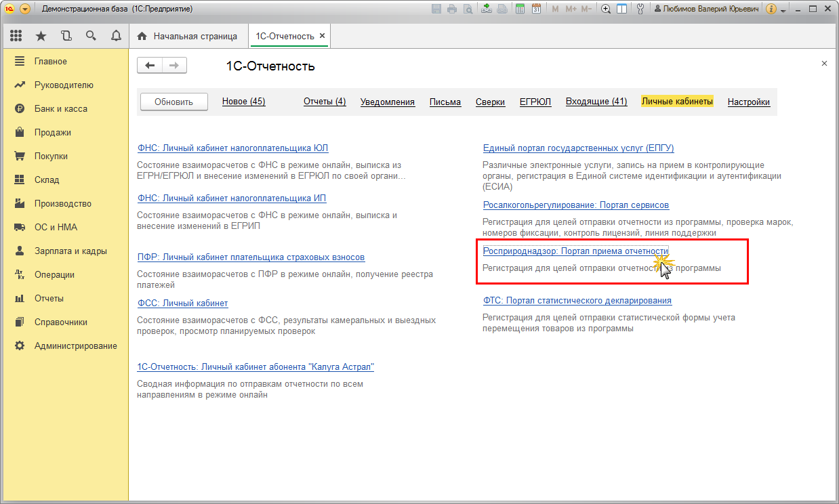Image resolution: width=839 pixels, height=504 pixels.
Task: Open the main menu orange dropdown button
Action: [x=25, y=9]
